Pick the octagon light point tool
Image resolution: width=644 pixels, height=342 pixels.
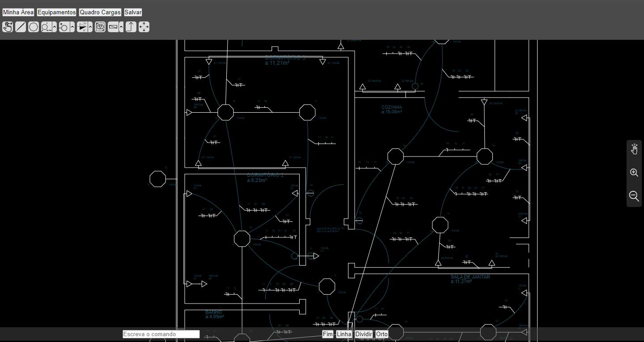34,27
